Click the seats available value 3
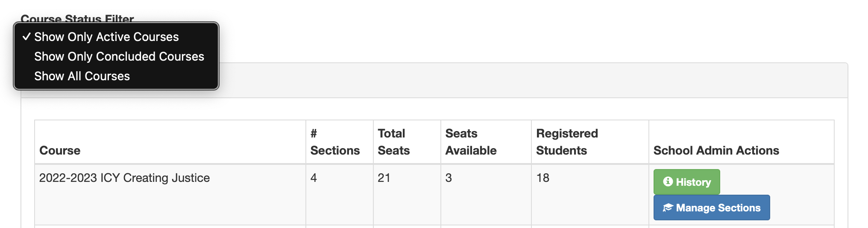Screen dimensions: 868x228 449,178
